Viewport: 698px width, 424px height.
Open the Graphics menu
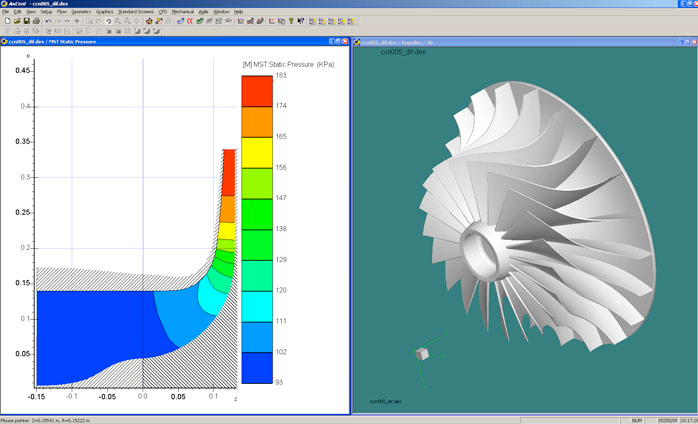coord(105,12)
